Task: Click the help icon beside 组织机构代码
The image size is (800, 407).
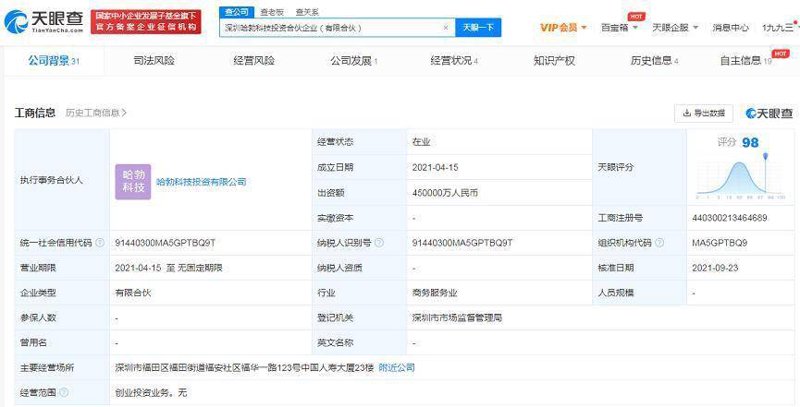Action: (659, 243)
